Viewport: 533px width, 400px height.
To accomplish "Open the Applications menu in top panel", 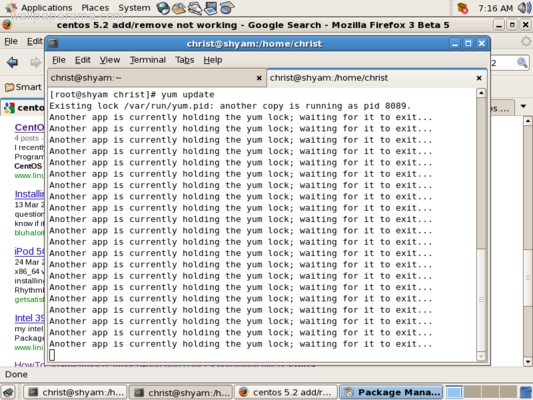I will (46, 7).
